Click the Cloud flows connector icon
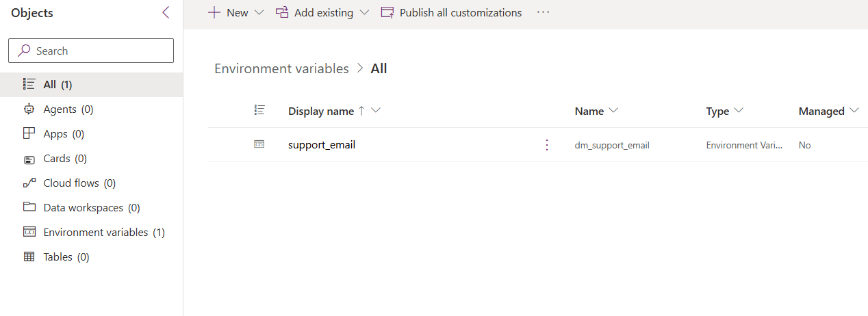The height and width of the screenshot is (316, 868). [x=29, y=183]
